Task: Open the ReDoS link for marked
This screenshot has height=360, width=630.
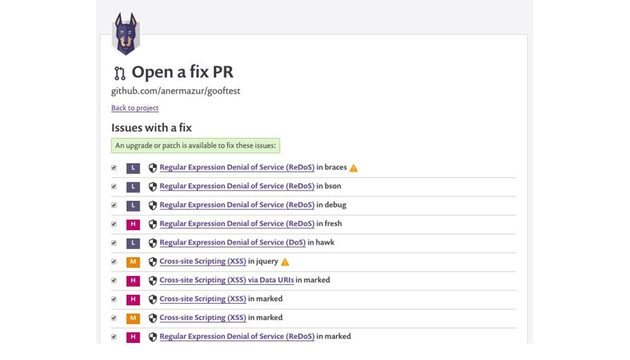Action: (237, 337)
